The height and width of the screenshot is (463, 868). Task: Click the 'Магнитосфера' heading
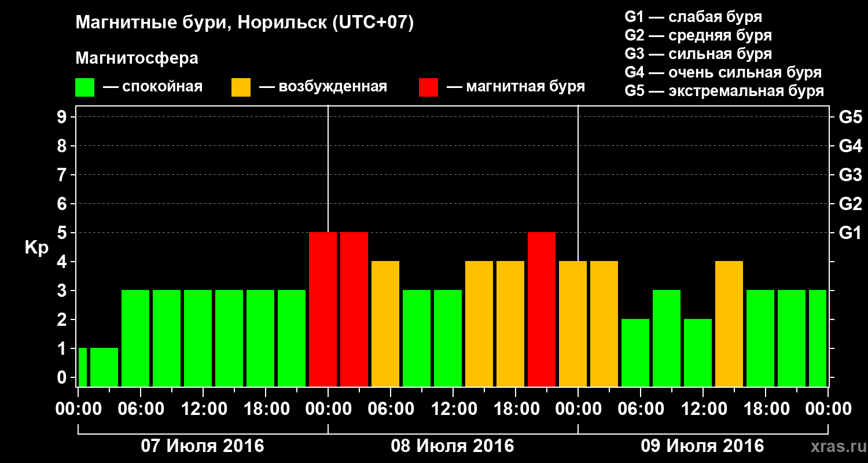pos(137,58)
